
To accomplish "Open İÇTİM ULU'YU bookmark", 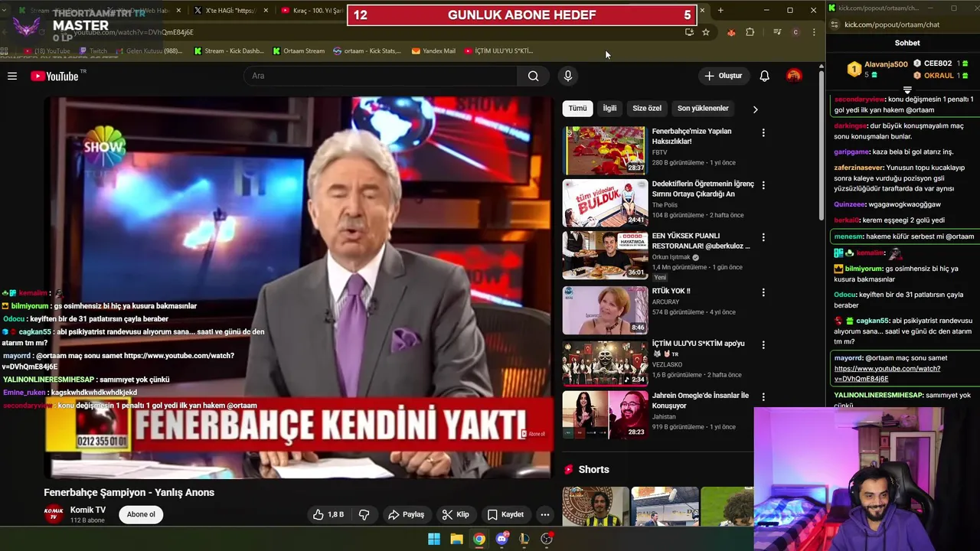I will (x=498, y=51).
